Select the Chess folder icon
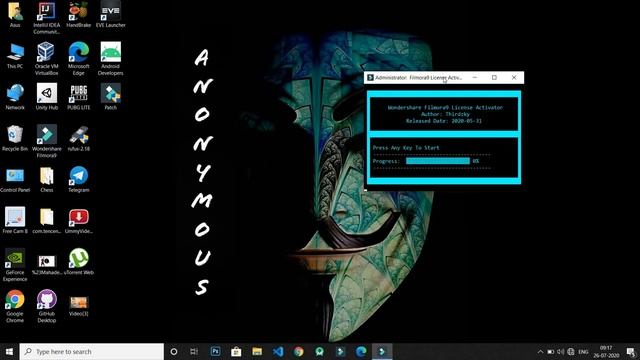 [x=47, y=180]
